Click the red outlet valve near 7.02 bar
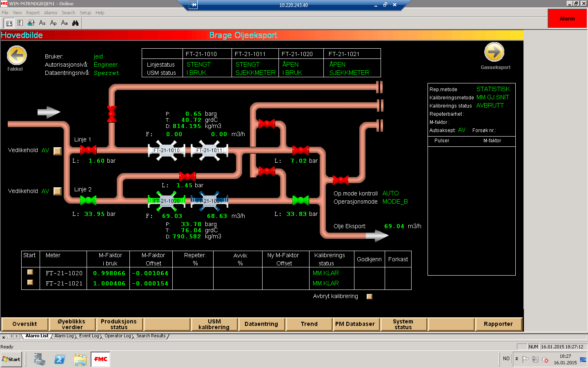 click(x=301, y=150)
